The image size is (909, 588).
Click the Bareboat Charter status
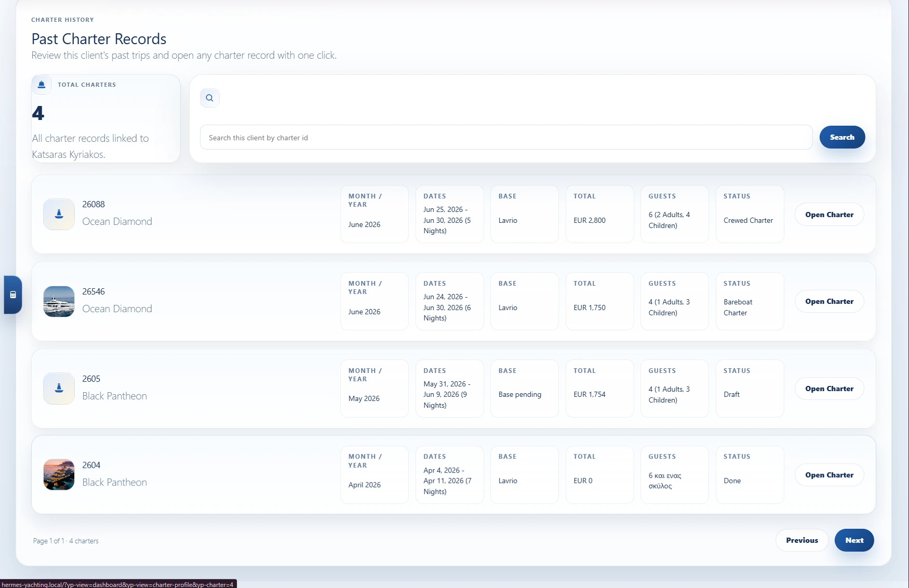tap(738, 308)
